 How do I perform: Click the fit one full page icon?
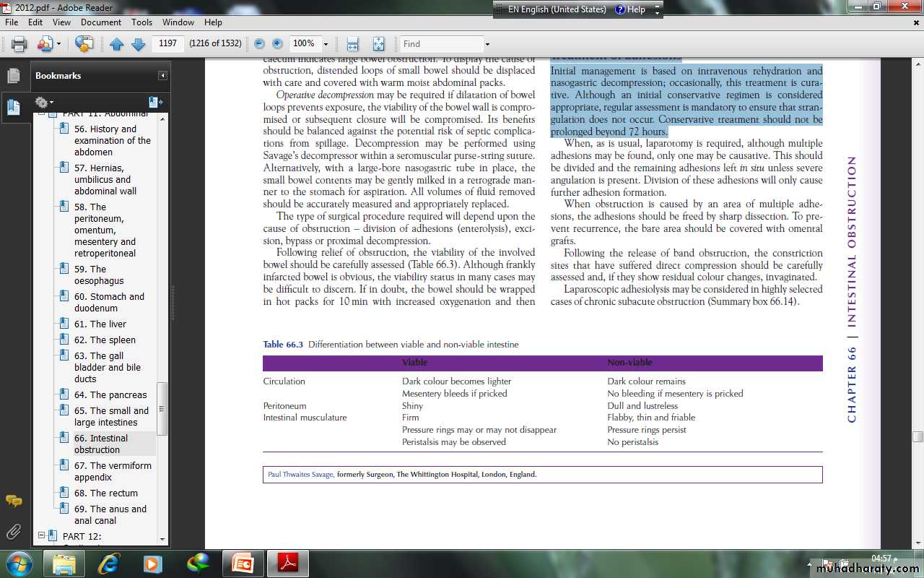(x=379, y=44)
